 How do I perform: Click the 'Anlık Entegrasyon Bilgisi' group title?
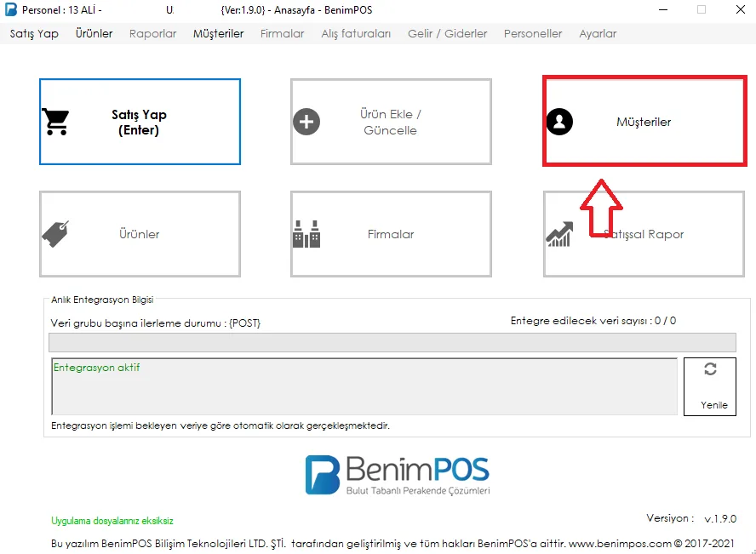click(x=102, y=300)
